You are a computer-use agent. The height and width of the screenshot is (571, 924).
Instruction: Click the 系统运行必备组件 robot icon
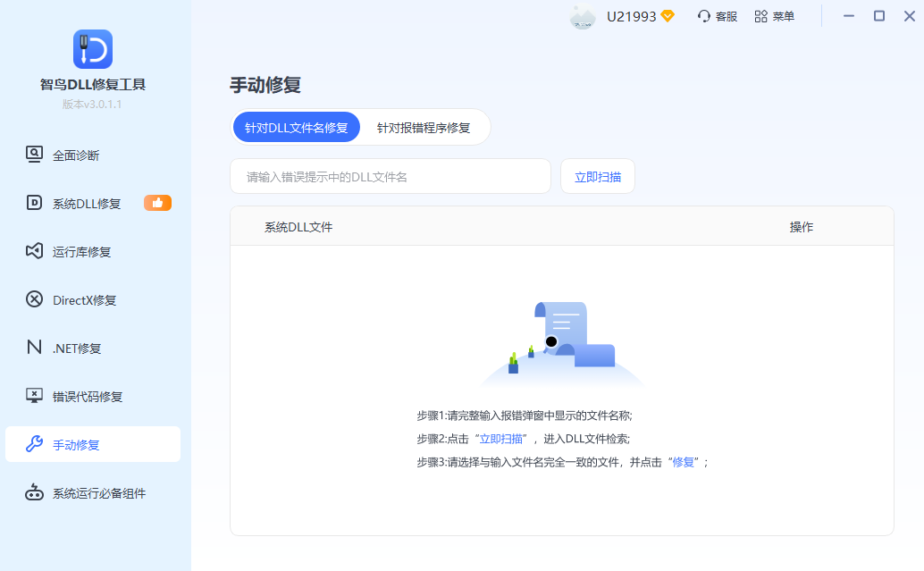(x=34, y=492)
